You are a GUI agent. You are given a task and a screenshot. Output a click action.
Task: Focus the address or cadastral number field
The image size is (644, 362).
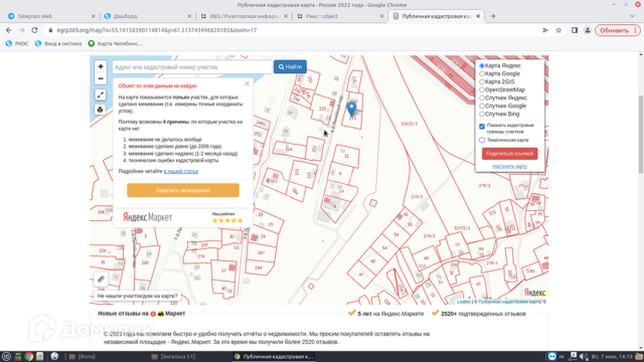192,67
